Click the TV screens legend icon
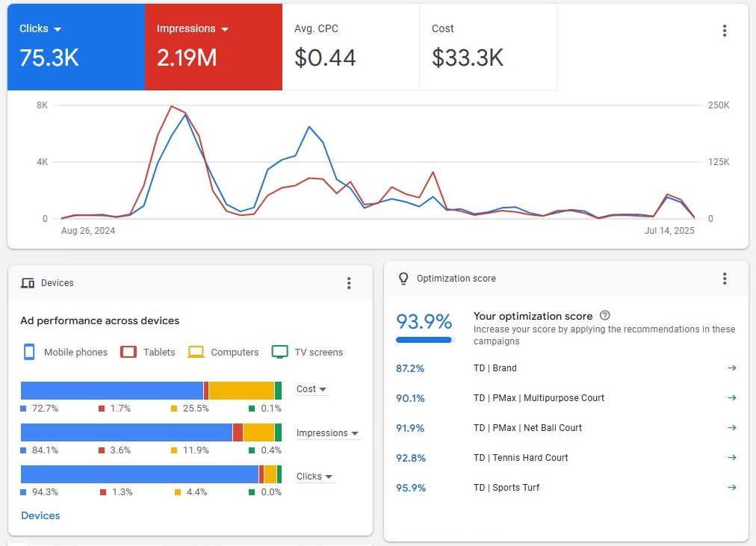 pyautogui.click(x=279, y=352)
